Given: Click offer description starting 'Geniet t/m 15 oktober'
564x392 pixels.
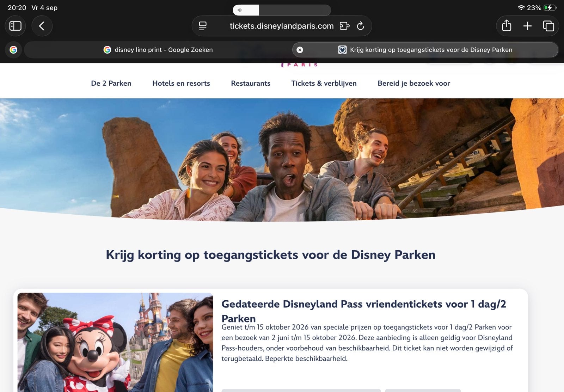Looking at the screenshot, I should (367, 343).
